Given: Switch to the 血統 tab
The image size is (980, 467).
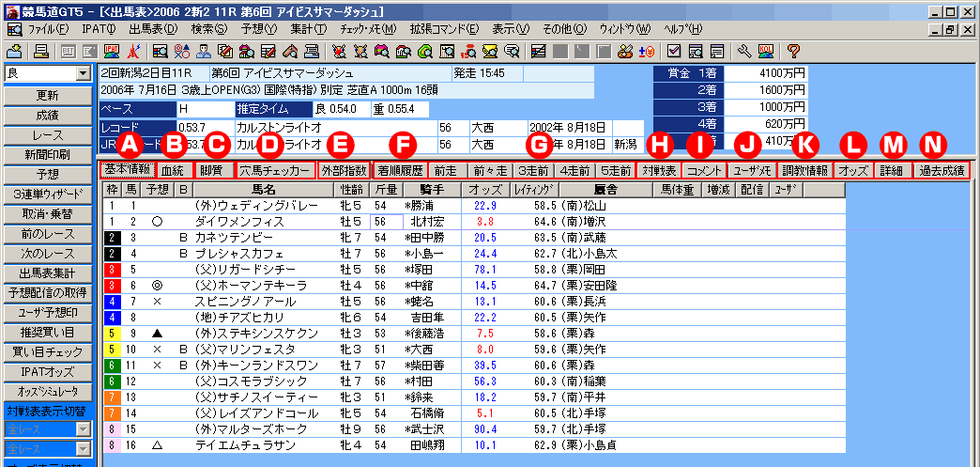Looking at the screenshot, I should [172, 171].
